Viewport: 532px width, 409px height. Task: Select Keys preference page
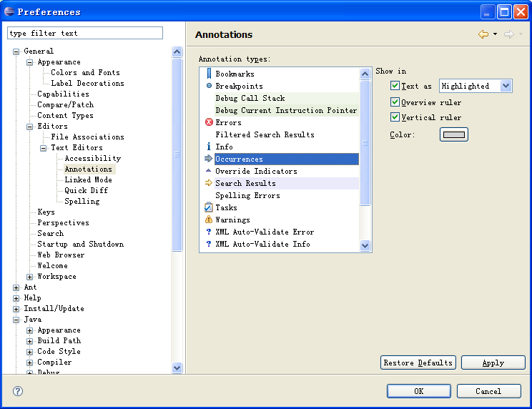[x=46, y=212]
